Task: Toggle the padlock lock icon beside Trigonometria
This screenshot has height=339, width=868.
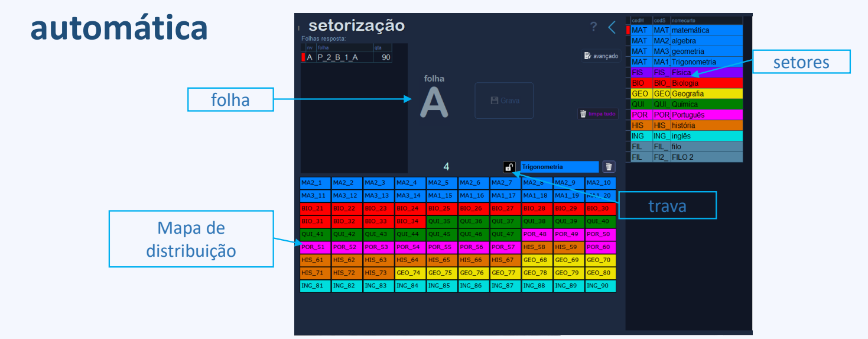Action: (509, 167)
